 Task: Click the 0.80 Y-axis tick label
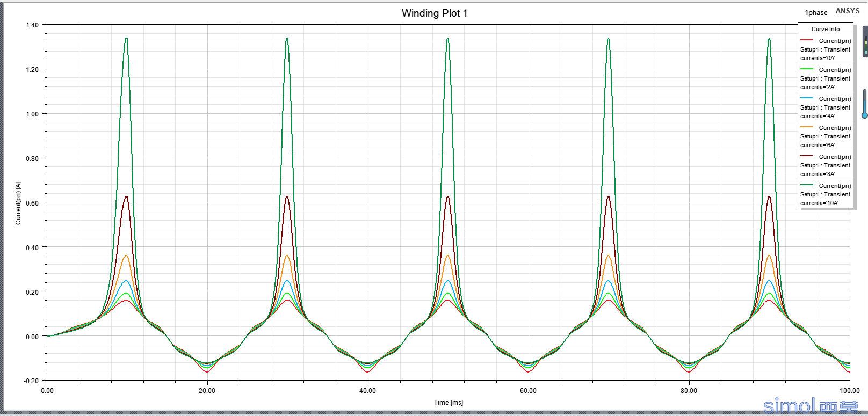[32, 159]
